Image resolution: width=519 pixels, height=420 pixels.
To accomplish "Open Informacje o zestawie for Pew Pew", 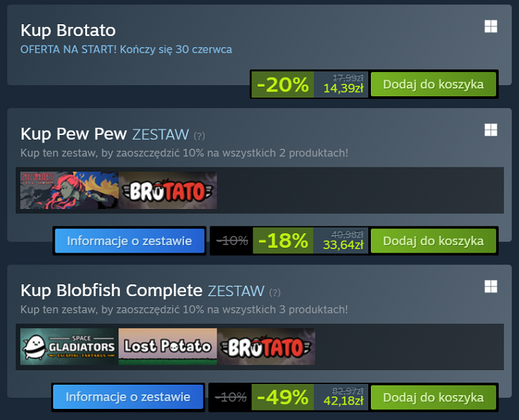I will point(129,241).
